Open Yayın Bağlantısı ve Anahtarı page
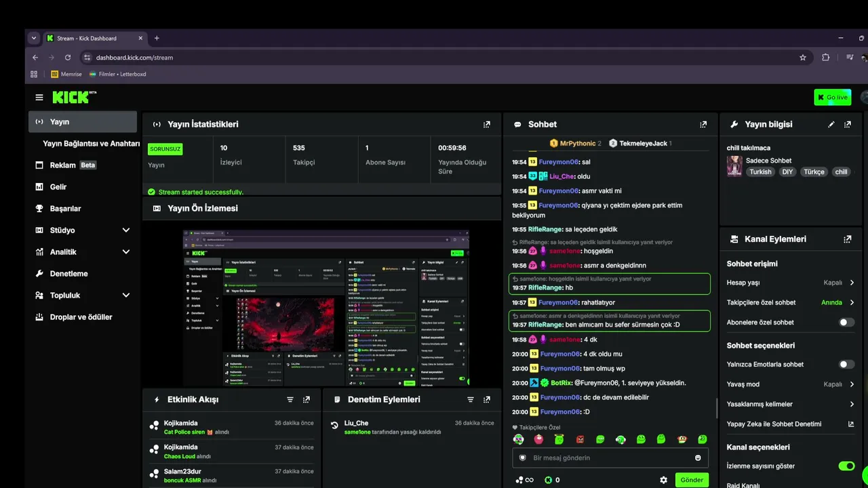The image size is (868, 488). [91, 144]
